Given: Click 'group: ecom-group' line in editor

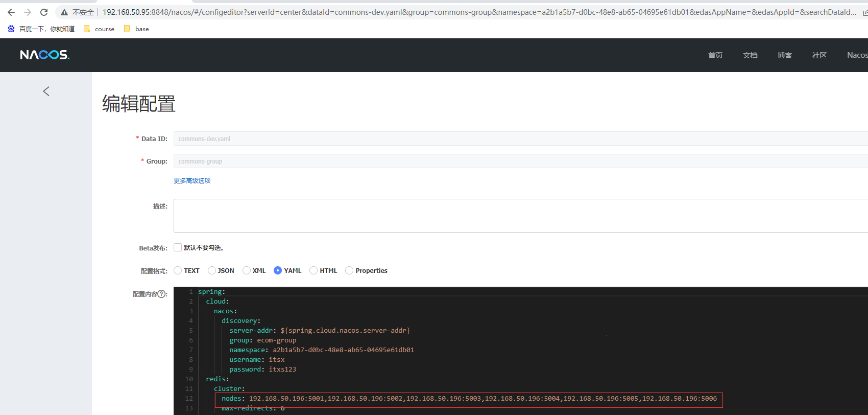Looking at the screenshot, I should point(263,340).
